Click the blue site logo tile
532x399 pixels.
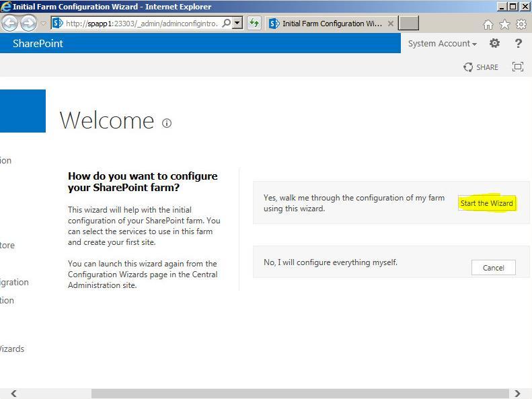coord(23,111)
